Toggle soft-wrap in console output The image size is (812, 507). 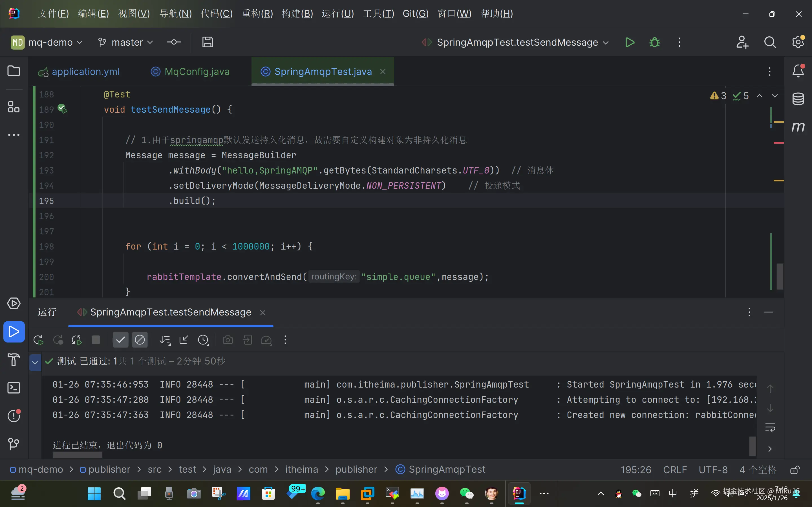[770, 428]
